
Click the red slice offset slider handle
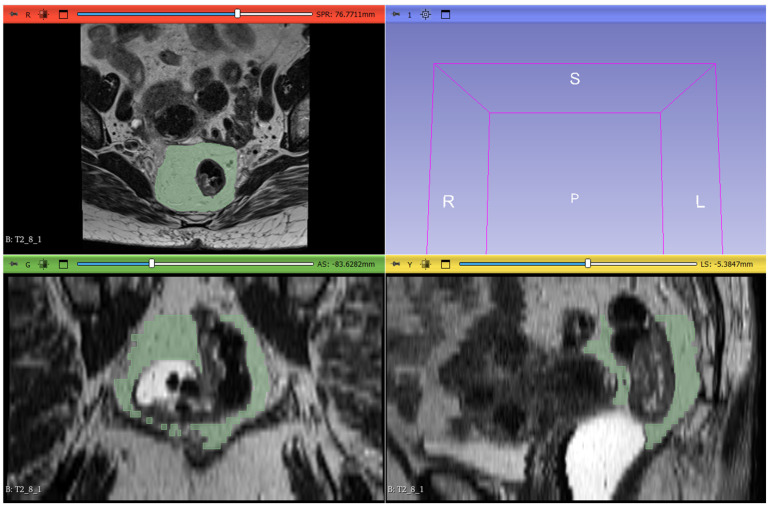pyautogui.click(x=237, y=14)
